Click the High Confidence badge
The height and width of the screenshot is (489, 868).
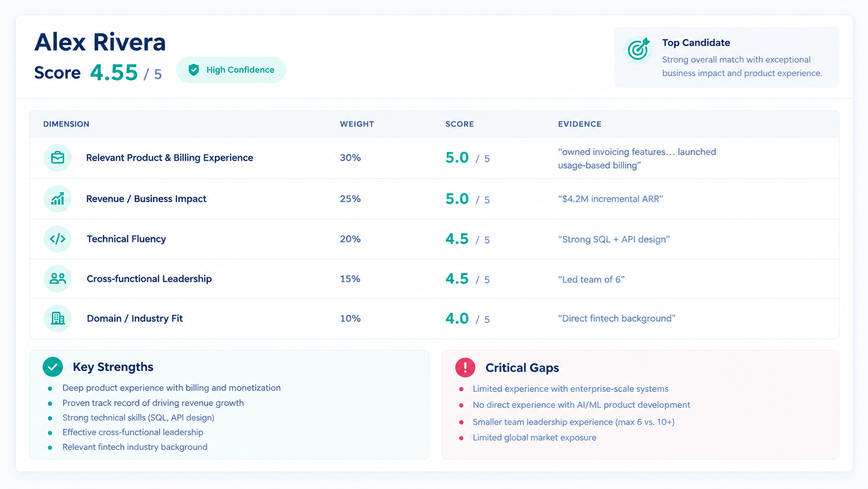231,70
